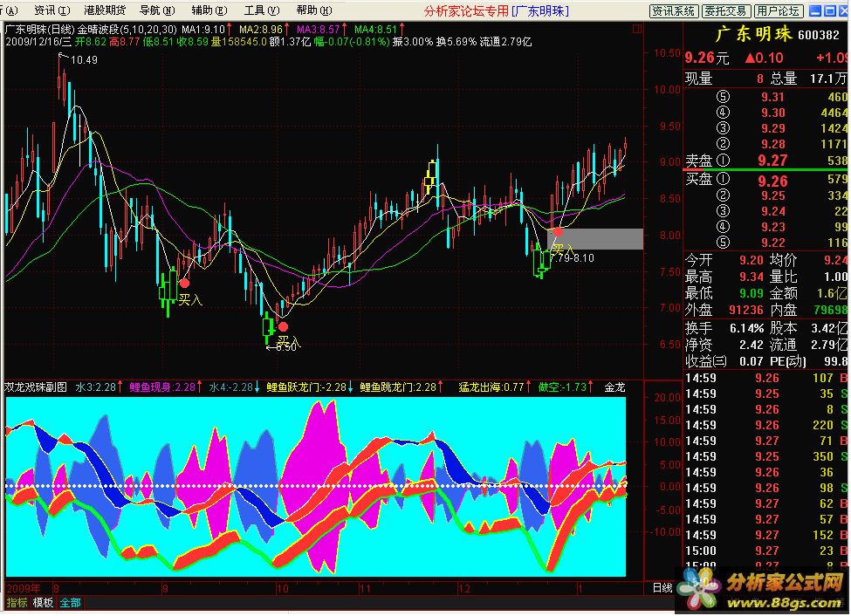Screen dimensions: 851x616
Task: Switch to the 模板 tab
Action: pos(44,602)
